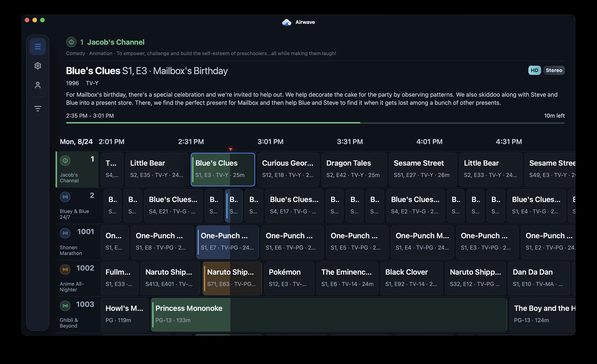Click the HD badge
Viewport: 597px width, 364px height.
pyautogui.click(x=535, y=70)
